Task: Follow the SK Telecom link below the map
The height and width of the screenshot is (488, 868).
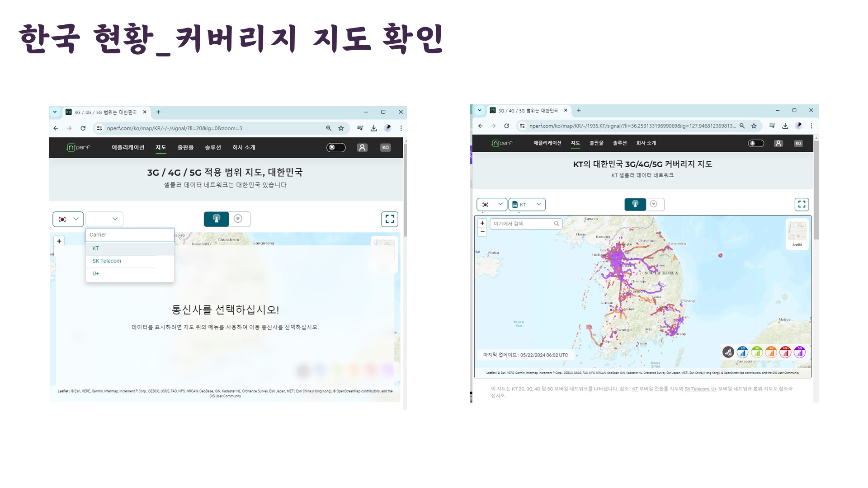Action: pos(696,389)
